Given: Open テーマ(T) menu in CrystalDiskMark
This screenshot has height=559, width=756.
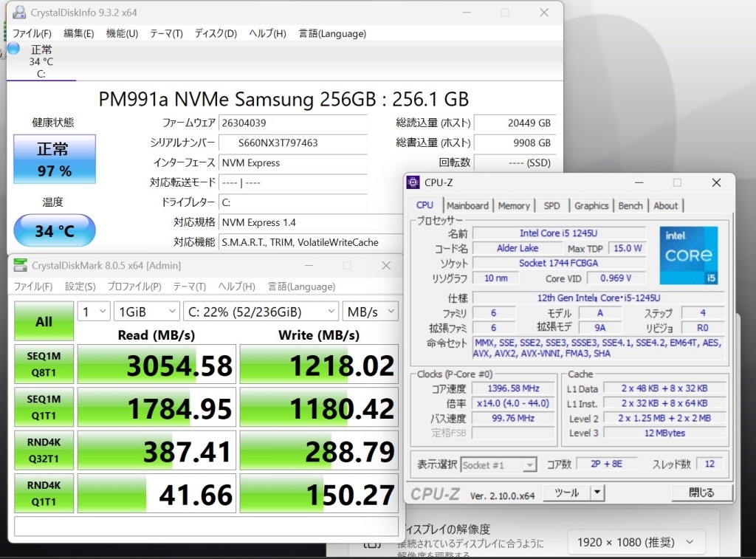Looking at the screenshot, I should [190, 287].
